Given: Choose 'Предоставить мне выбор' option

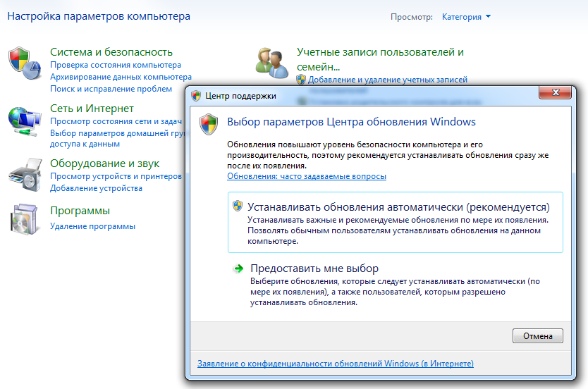Looking at the screenshot, I should pyautogui.click(x=396, y=285).
